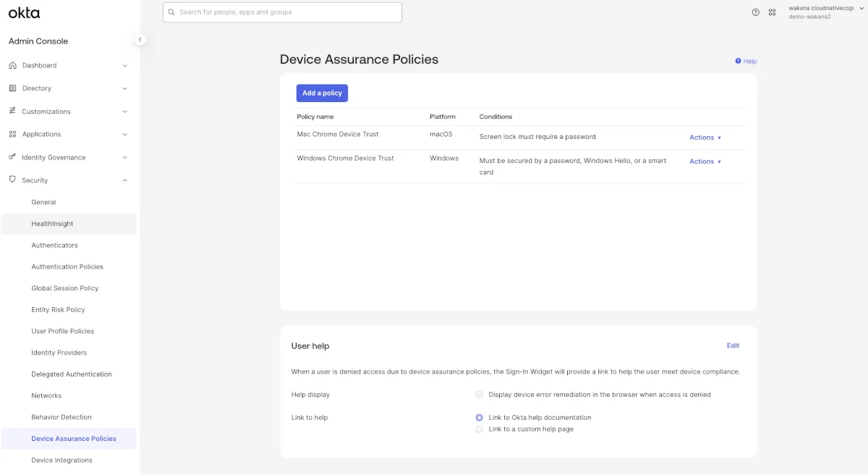Viewport: 868px width, 475px height.
Task: Open the apps grid icon in header
Action: pyautogui.click(x=772, y=12)
